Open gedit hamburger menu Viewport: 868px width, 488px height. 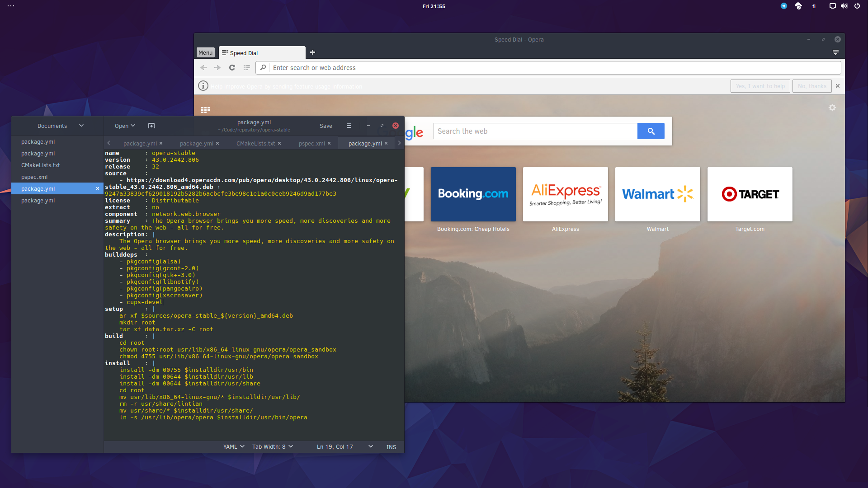point(349,126)
